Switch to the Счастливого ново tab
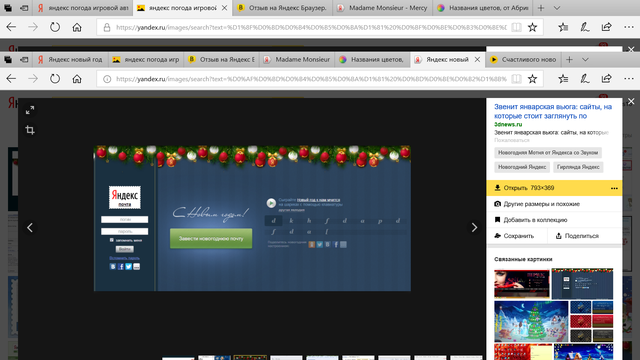Viewport: 640px width, 360px height. coord(524,60)
